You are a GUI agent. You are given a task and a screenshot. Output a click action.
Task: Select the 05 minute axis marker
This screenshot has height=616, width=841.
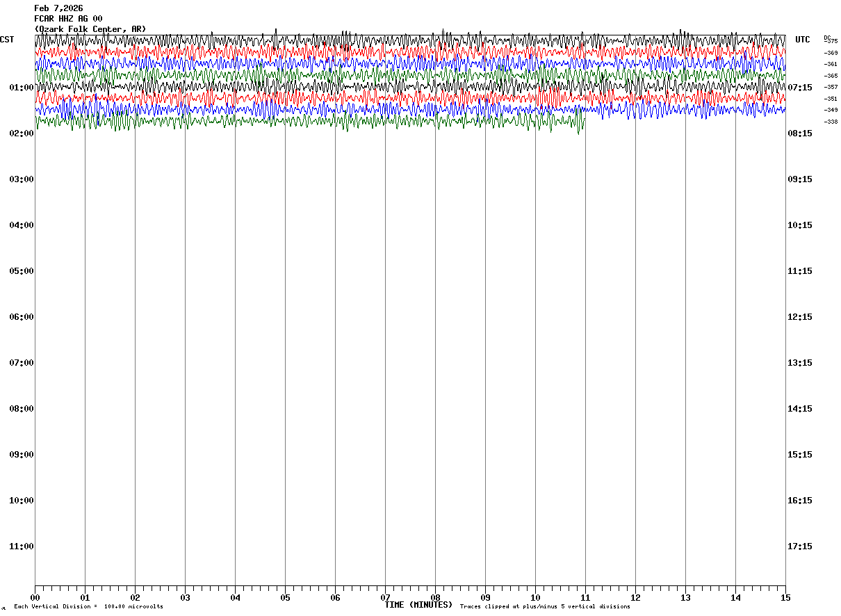click(285, 597)
